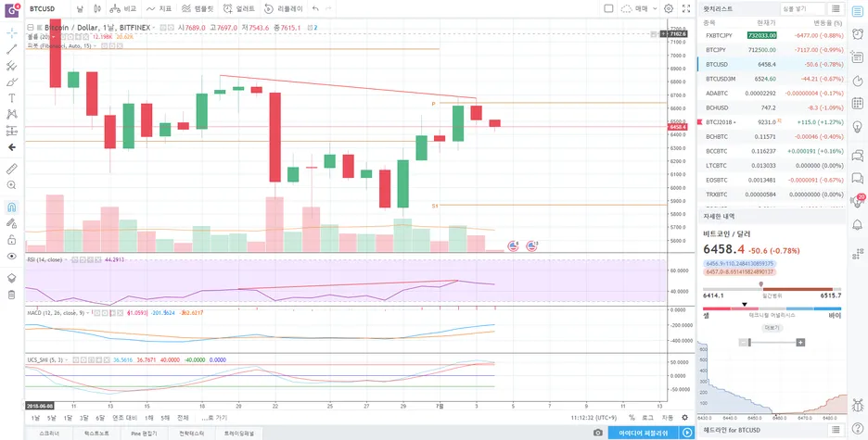Select BCHUSD in the watchlist

(x=772, y=107)
